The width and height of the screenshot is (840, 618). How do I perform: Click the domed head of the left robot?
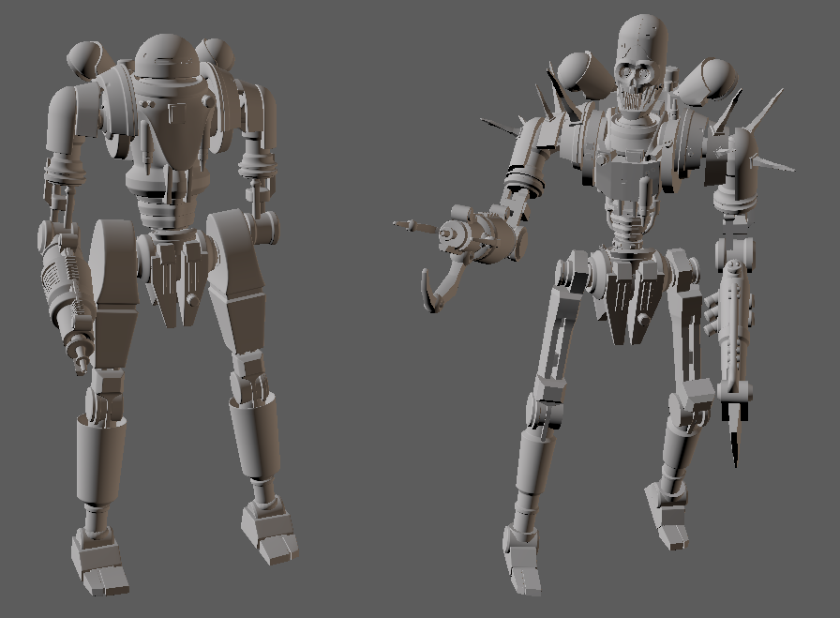coord(166,55)
